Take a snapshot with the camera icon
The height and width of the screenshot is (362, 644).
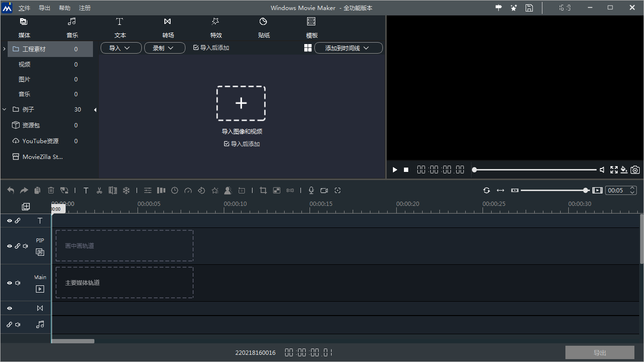(635, 170)
